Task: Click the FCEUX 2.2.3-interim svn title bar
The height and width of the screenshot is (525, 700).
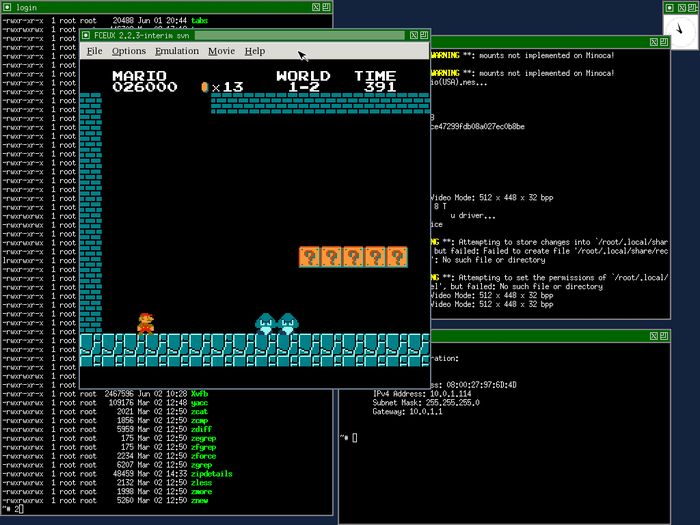Action: [250, 35]
